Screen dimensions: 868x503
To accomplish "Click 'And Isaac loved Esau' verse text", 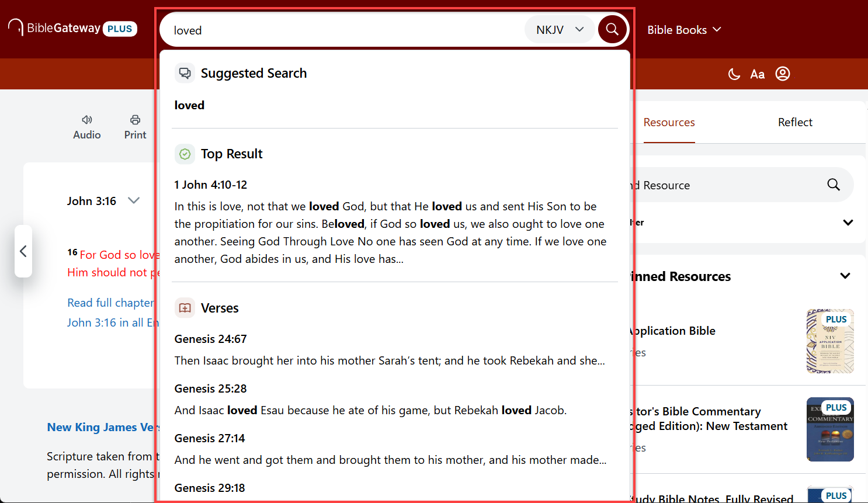I will (370, 410).
